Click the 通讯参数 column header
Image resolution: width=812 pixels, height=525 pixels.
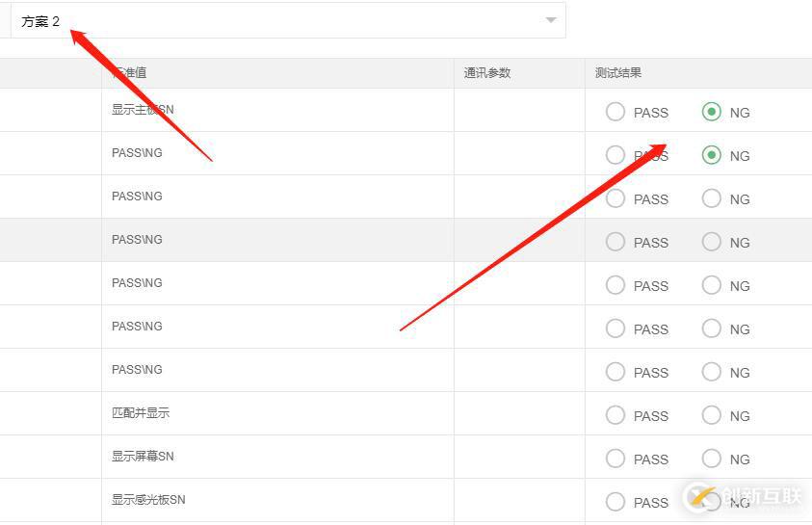coord(487,73)
